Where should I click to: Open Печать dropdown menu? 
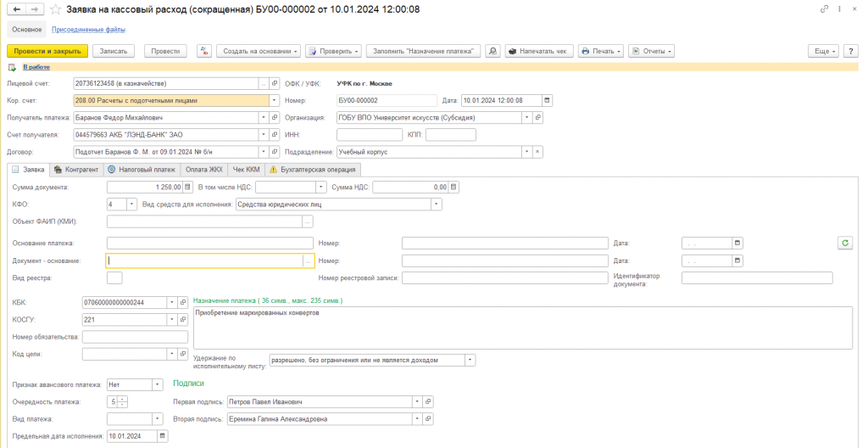601,51
